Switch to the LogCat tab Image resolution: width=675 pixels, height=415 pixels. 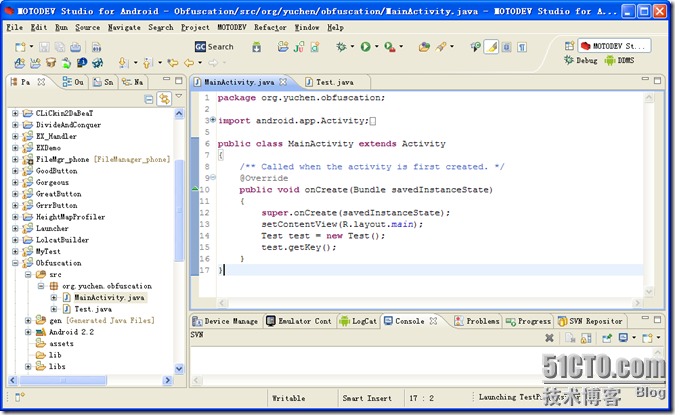pyautogui.click(x=358, y=321)
